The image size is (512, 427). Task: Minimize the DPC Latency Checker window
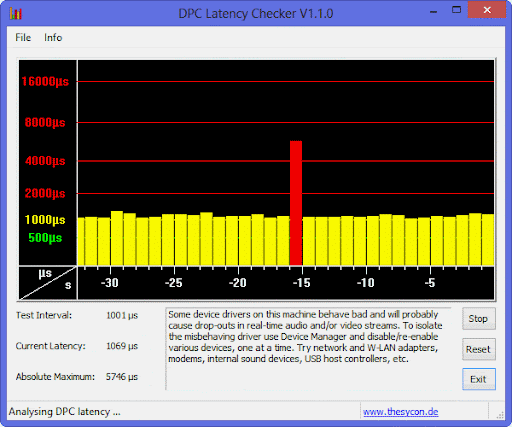click(433, 11)
